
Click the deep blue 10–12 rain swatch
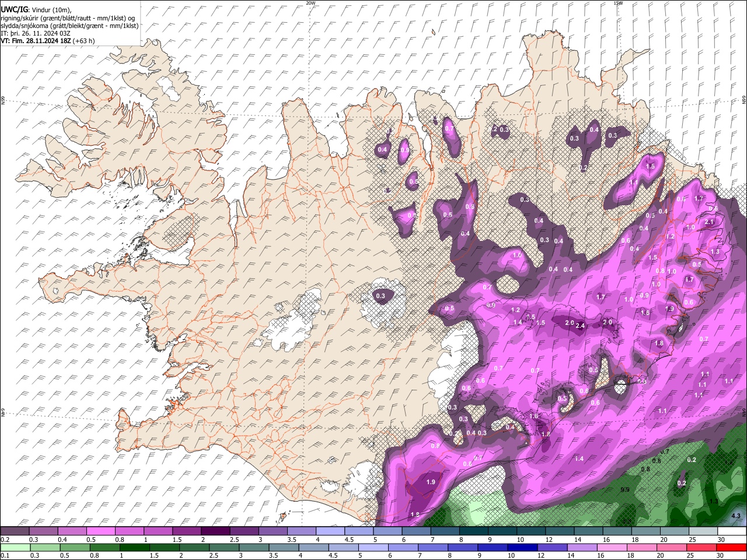[522, 547]
